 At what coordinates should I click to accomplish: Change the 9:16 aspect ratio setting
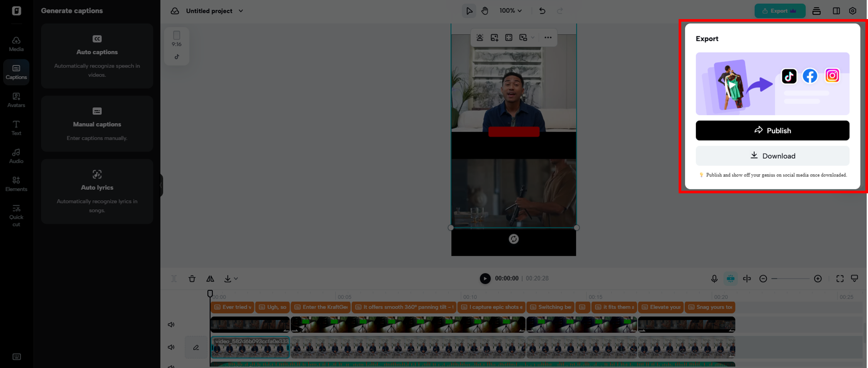[x=176, y=39]
